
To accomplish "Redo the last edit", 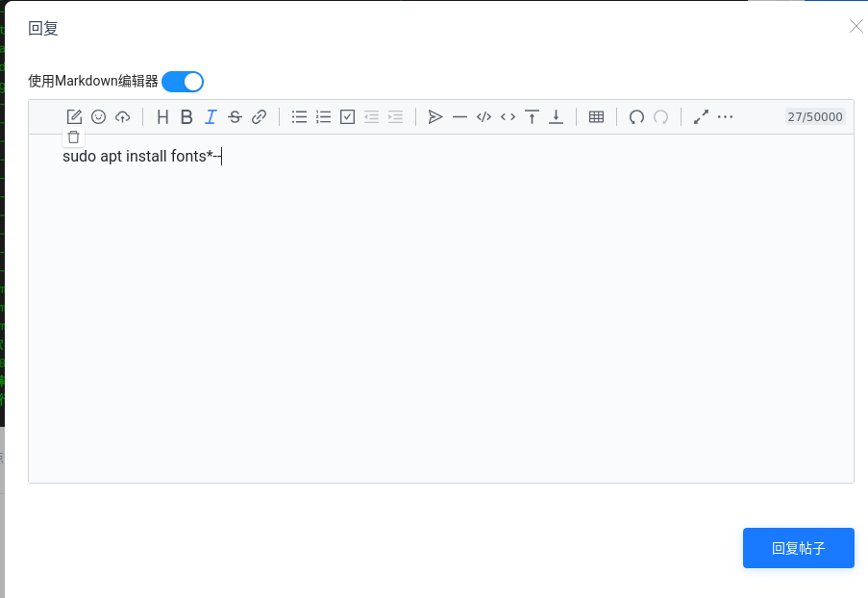I will click(661, 117).
